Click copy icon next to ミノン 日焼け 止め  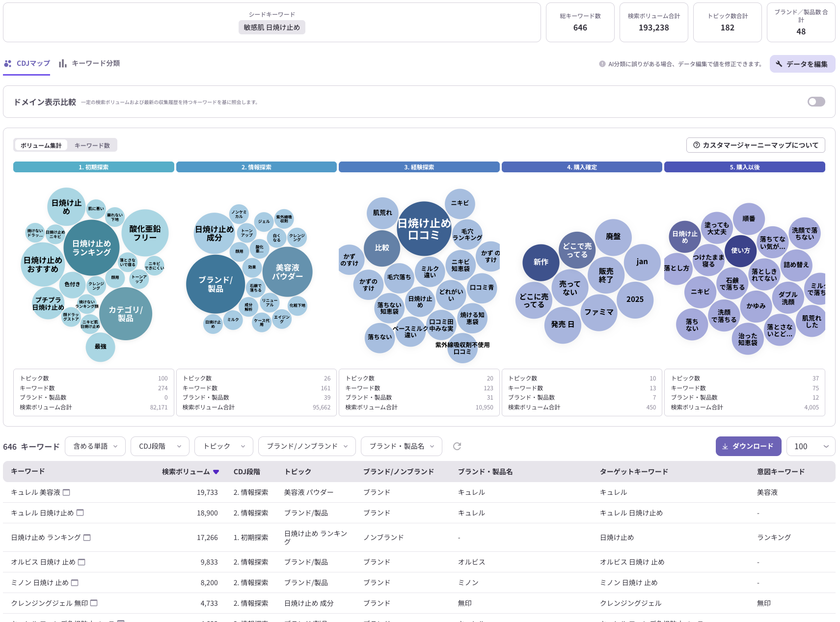(x=75, y=583)
